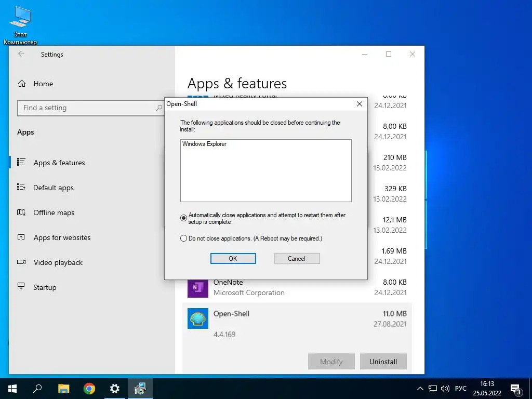Switch input language РУС indicator
Viewport: 532px width, 399px height.
click(460, 389)
